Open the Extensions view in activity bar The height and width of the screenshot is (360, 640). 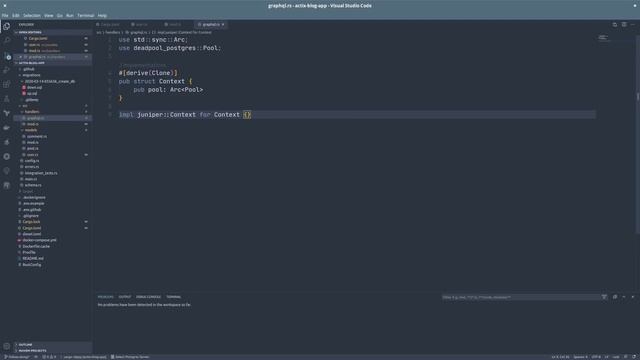click(x=7, y=84)
